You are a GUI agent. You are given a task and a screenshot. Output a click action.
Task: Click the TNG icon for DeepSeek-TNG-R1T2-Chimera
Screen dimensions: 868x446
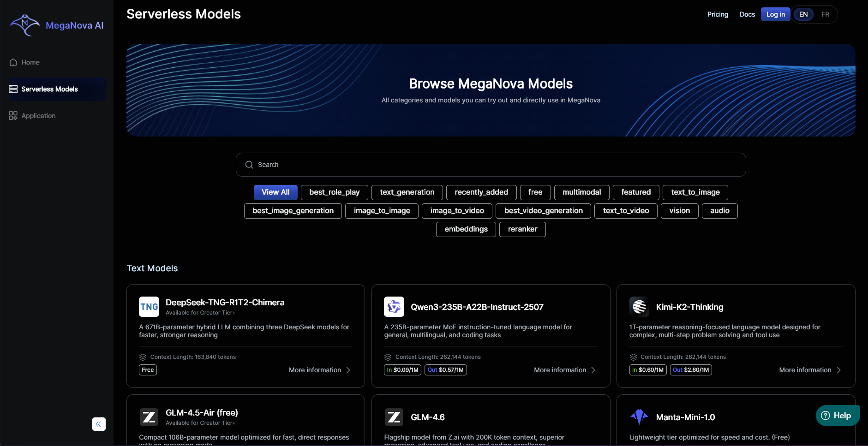(x=149, y=307)
